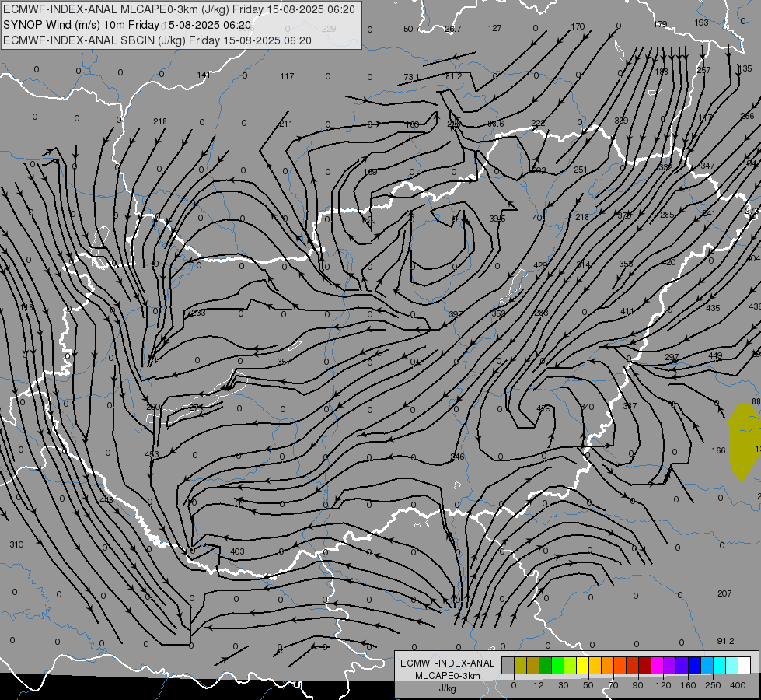The image size is (761, 700).
Task: Click the map value 91.2
Action: tap(725, 641)
